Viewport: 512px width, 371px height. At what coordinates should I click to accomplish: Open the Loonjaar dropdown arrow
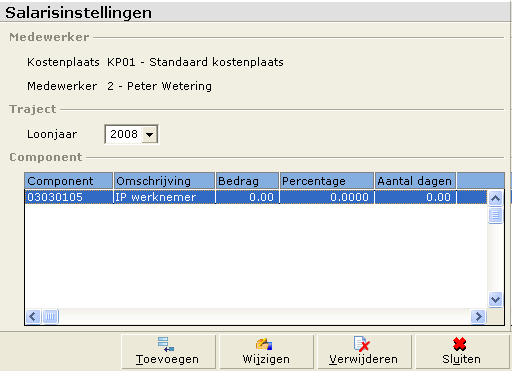click(150, 135)
